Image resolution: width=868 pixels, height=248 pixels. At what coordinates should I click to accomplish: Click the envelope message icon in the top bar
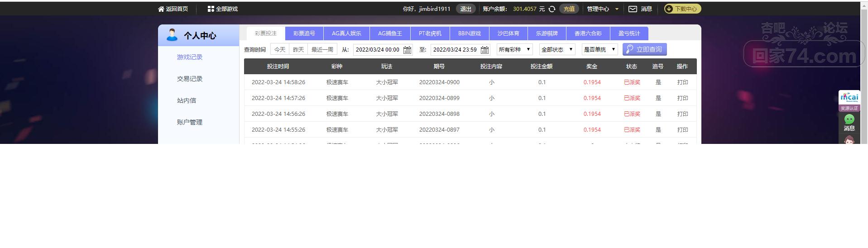point(633,9)
